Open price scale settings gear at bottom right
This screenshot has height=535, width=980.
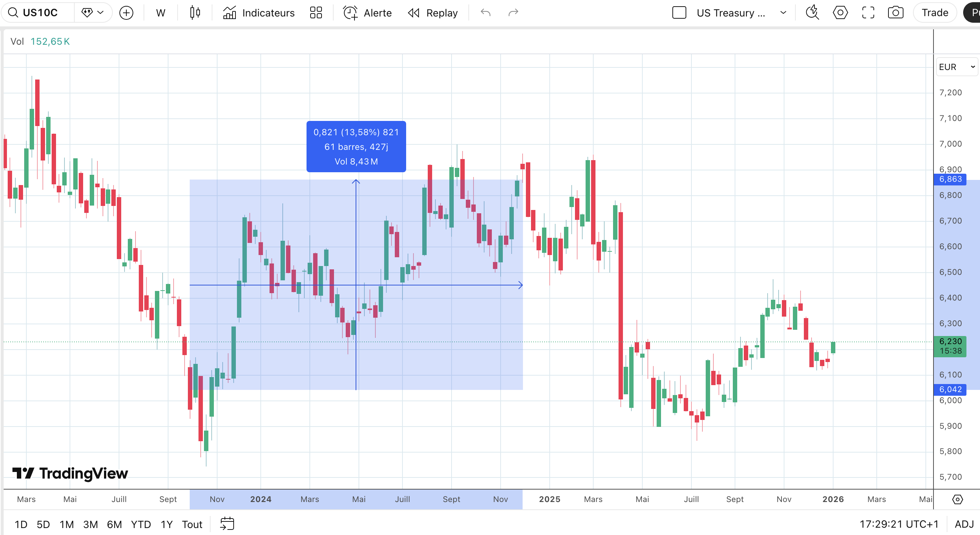tap(957, 499)
